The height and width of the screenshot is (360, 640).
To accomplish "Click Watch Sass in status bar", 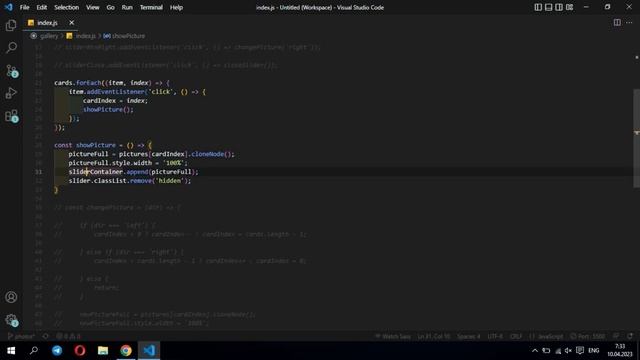I will (x=393, y=337).
